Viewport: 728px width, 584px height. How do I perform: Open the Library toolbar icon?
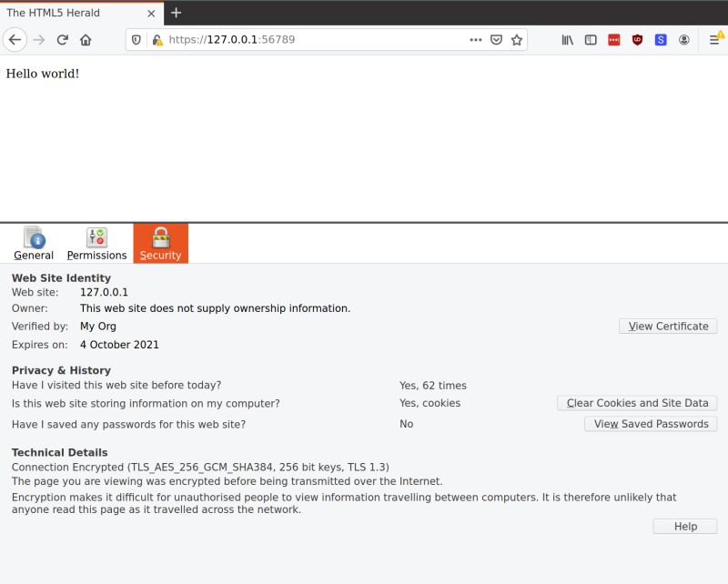coord(567,39)
